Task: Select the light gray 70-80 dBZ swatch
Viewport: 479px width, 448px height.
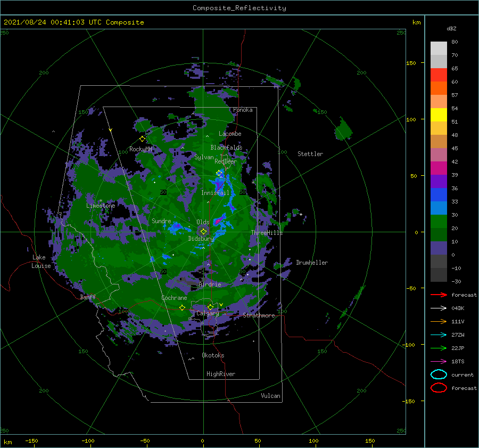Action: click(x=439, y=48)
